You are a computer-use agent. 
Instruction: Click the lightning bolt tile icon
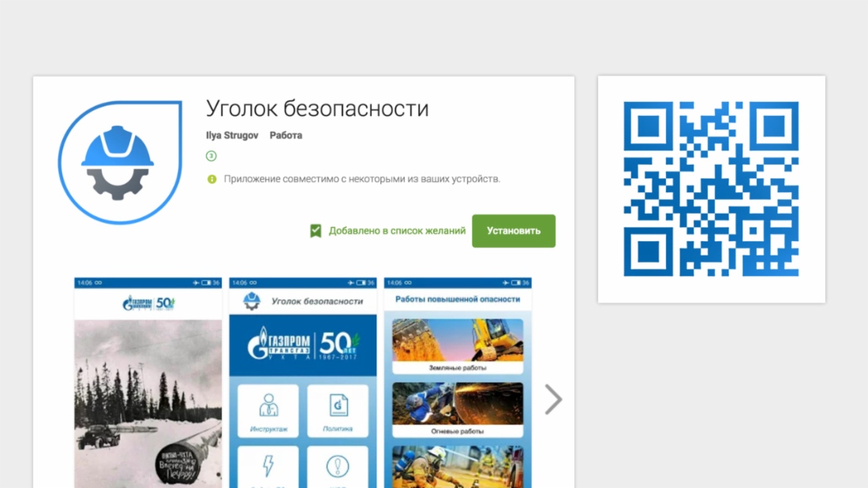pyautogui.click(x=268, y=466)
